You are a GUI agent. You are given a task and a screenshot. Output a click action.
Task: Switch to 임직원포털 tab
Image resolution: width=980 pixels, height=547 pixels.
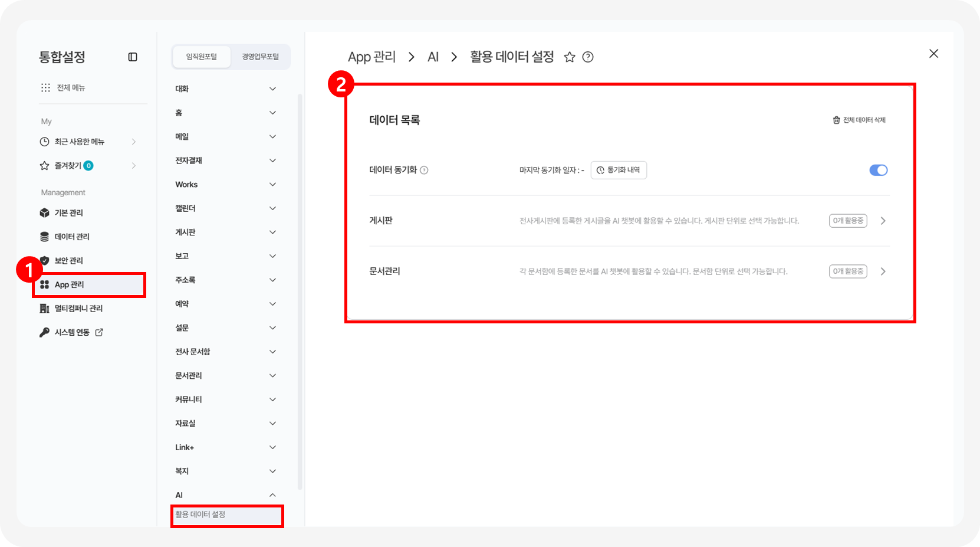pos(202,57)
